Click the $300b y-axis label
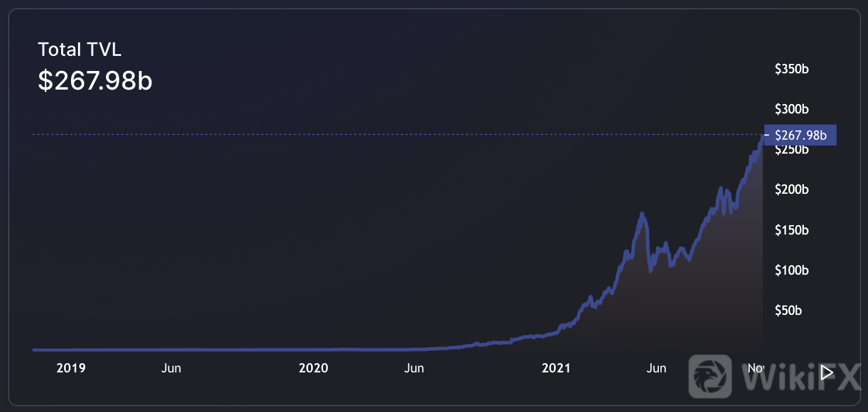 [792, 109]
